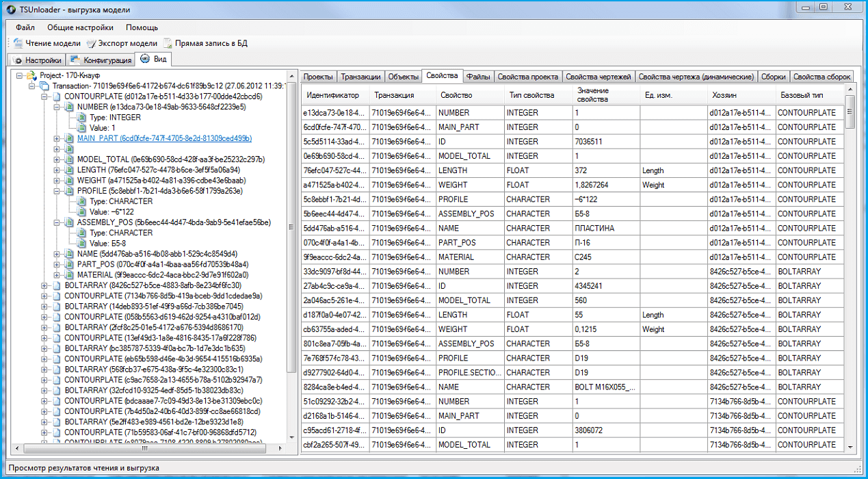868x479 pixels.
Task: Open the Общие настройки menu
Action: (80, 28)
